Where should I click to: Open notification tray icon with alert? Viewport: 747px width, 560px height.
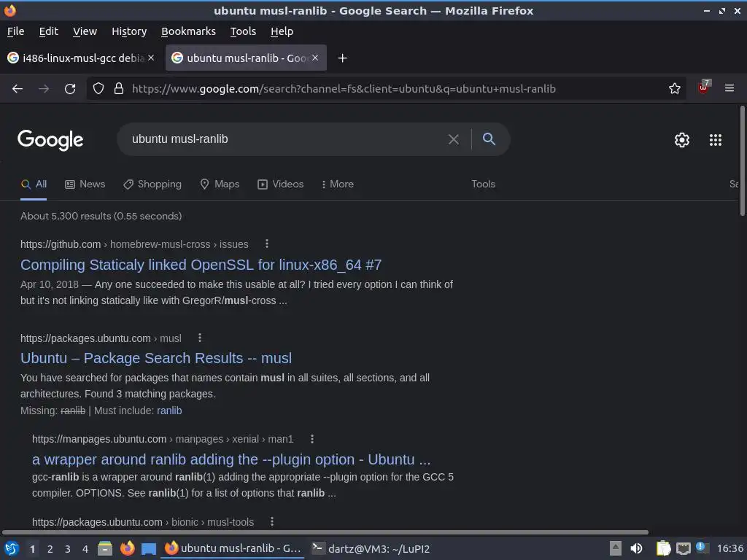[x=702, y=548]
